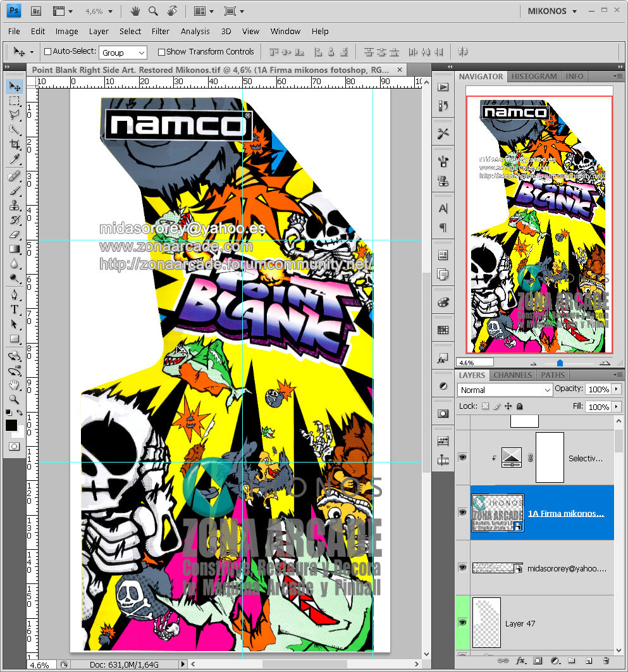Open the Auto-Select Group dropdown
Image resolution: width=628 pixels, height=672 pixels.
123,53
